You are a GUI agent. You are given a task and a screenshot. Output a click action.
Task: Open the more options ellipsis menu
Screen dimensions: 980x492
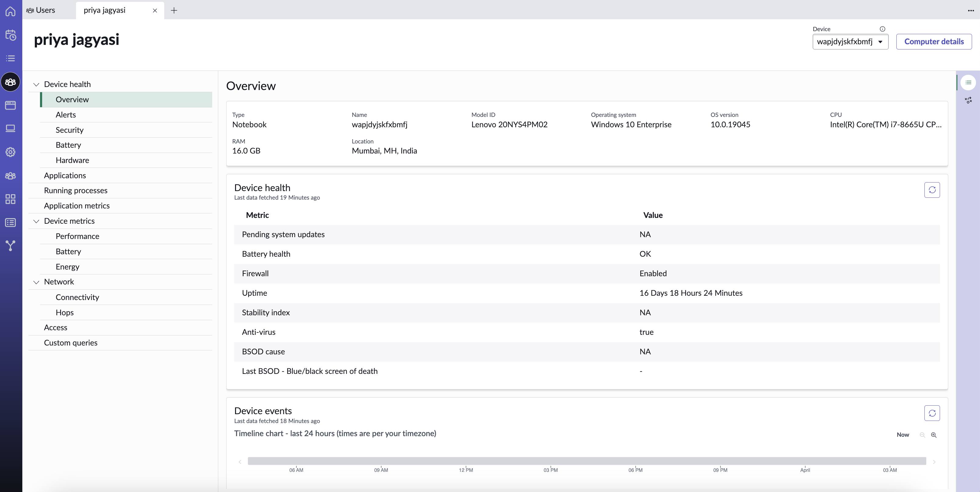coord(971,10)
